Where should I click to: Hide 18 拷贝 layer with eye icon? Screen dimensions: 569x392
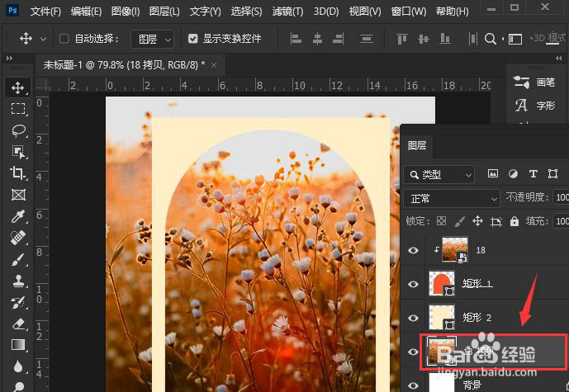(413, 352)
